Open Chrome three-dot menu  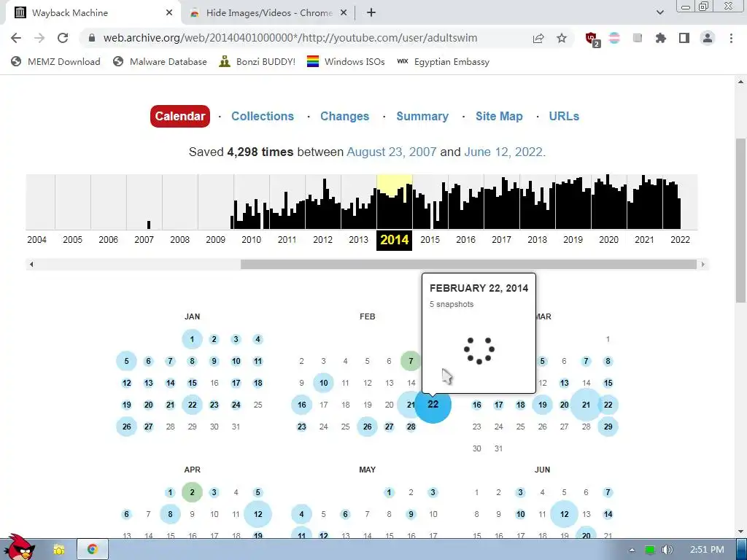(731, 38)
